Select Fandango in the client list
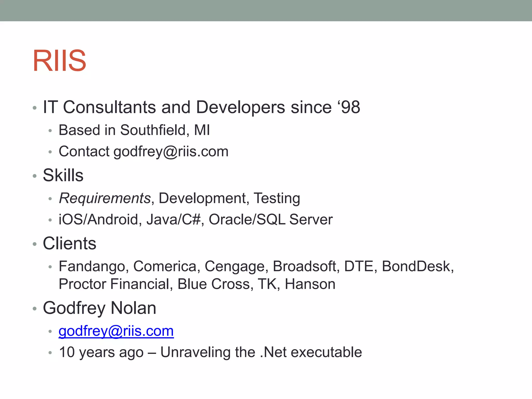Viewport: 532px width, 399px height. [x=92, y=267]
